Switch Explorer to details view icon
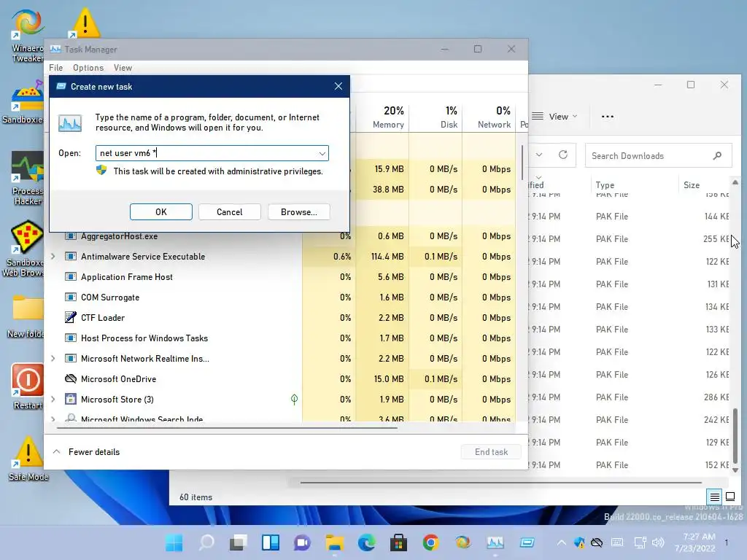Viewport: 747px width, 560px height. point(715,497)
